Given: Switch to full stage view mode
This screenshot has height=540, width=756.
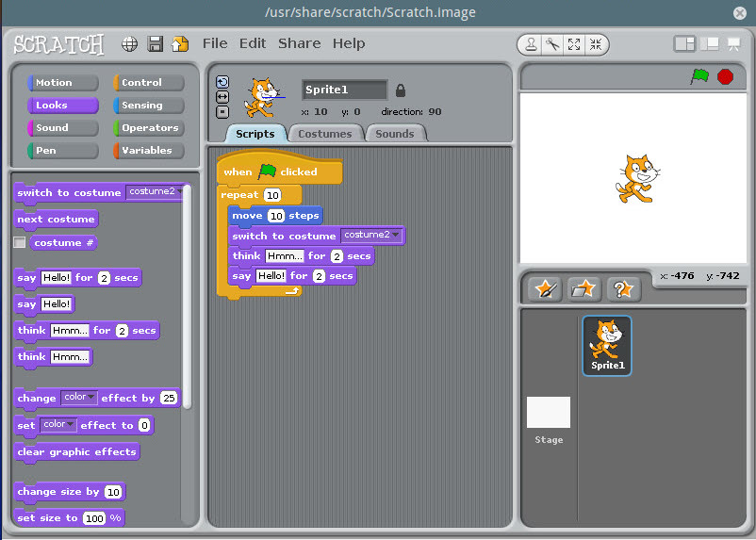Looking at the screenshot, I should (x=710, y=44).
